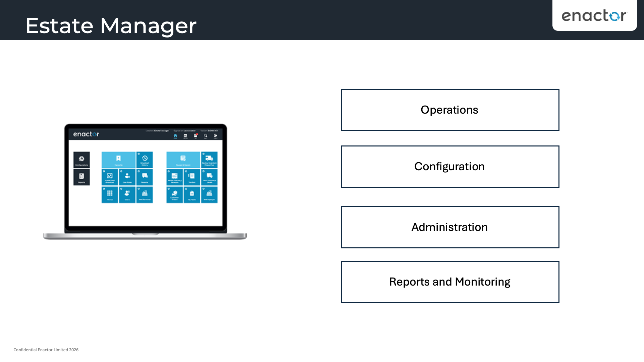Open the POS Terminal tile
This screenshot has height=362, width=644.
pyautogui.click(x=145, y=194)
